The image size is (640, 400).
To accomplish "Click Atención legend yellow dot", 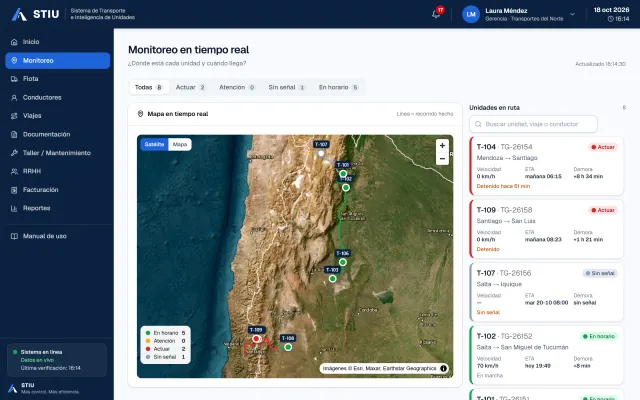I will coord(148,341).
